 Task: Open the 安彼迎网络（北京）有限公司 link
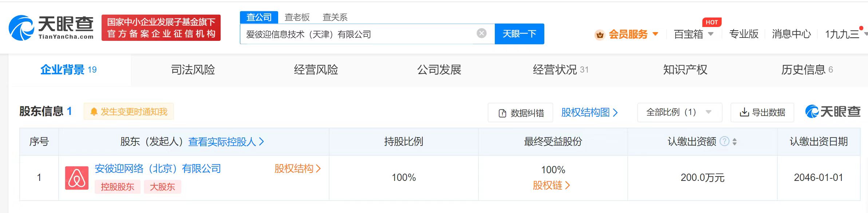tap(158, 169)
